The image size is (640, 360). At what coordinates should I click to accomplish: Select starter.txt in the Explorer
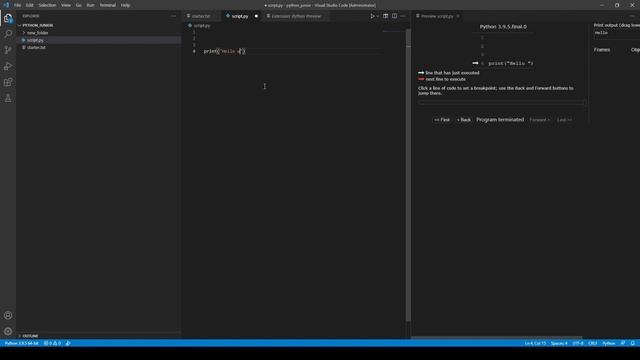coord(98,47)
